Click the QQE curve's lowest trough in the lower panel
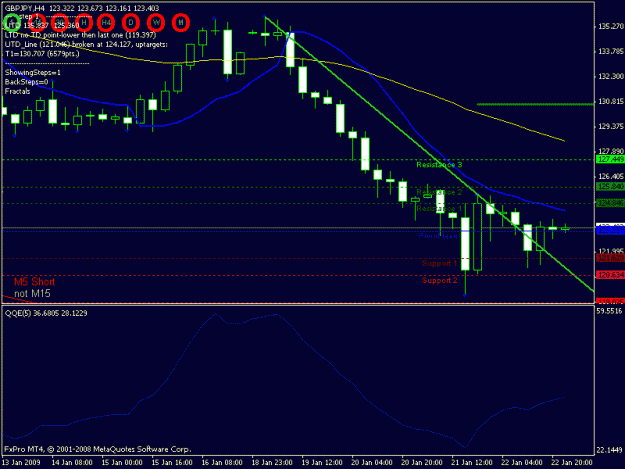The image size is (625, 469). (x=465, y=447)
